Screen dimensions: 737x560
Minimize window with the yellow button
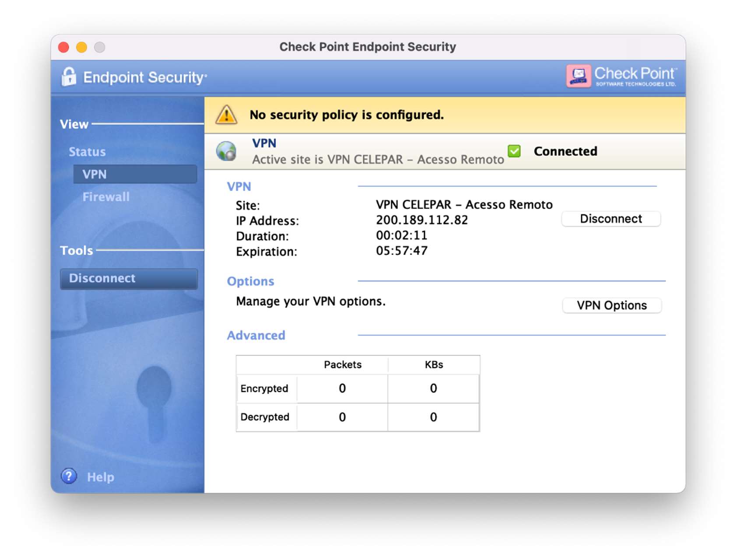pos(82,47)
